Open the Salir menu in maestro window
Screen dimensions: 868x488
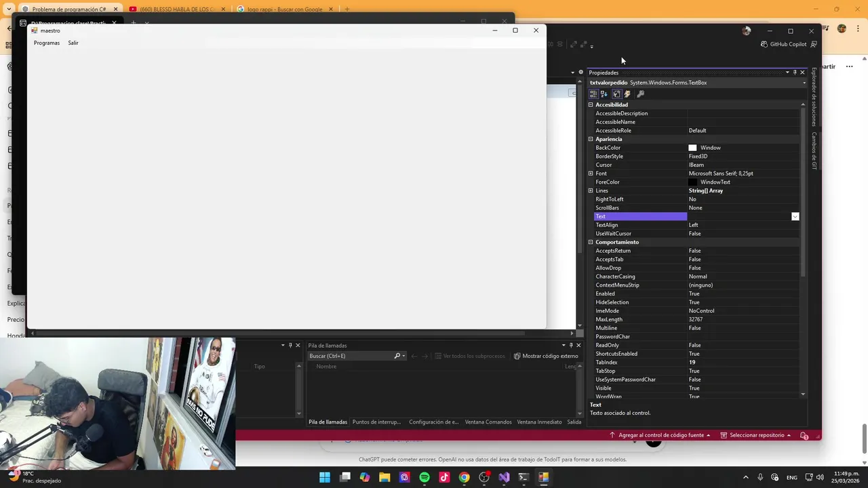(73, 43)
